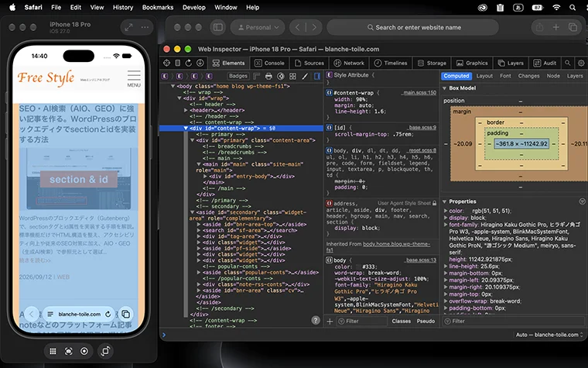588x368 pixels.
Task: Click the simulator home grid icon
Action: coord(53,351)
